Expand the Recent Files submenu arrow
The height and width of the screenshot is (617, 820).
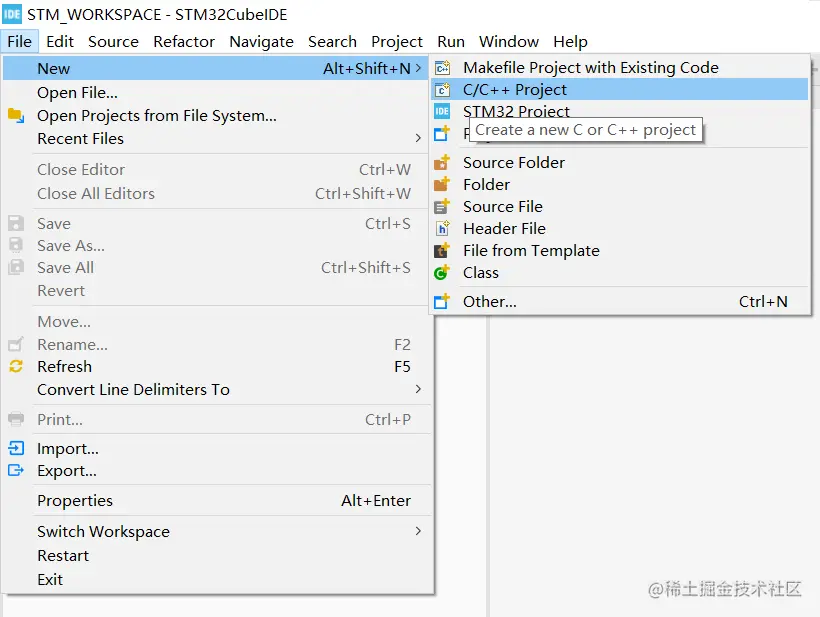tap(418, 138)
